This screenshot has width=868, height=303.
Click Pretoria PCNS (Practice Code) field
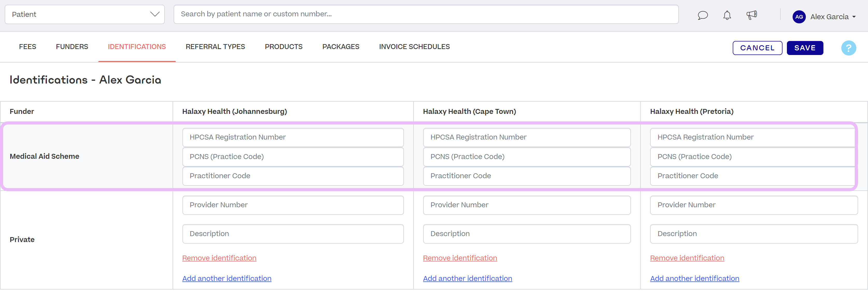[x=754, y=157]
